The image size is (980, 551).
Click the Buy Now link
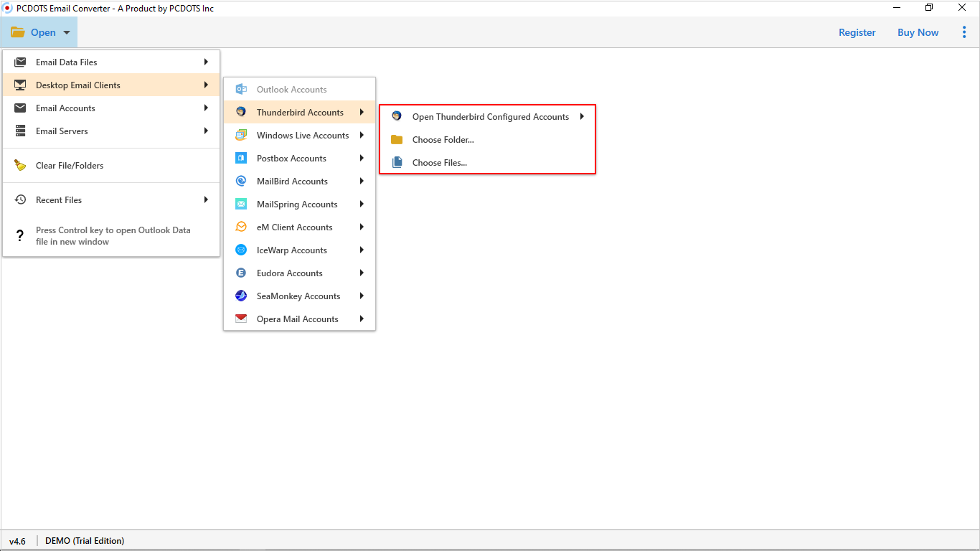coord(918,32)
